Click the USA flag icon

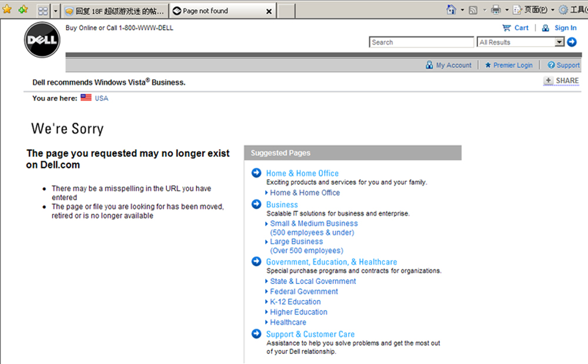click(86, 98)
